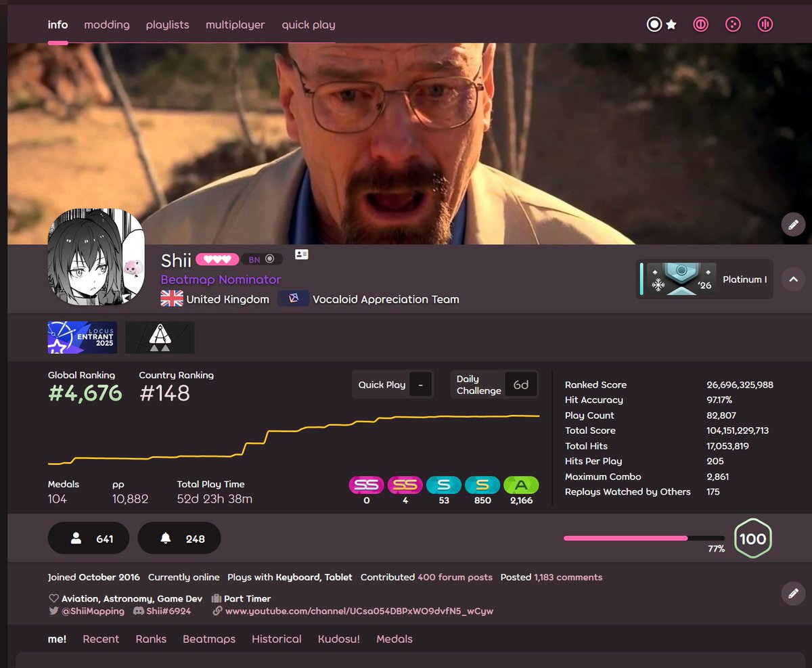Jump to the me! section
Image resolution: width=812 pixels, height=668 pixels.
pyautogui.click(x=58, y=639)
